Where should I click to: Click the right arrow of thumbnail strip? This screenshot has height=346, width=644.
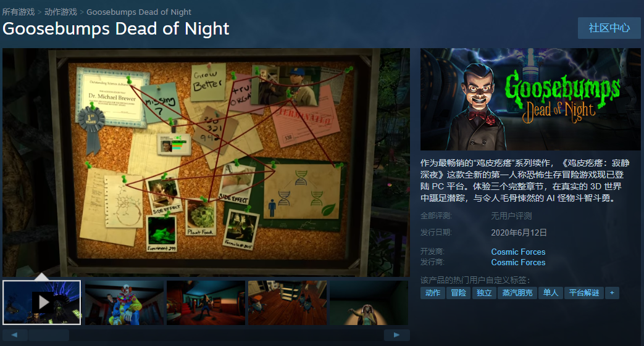[397, 335]
